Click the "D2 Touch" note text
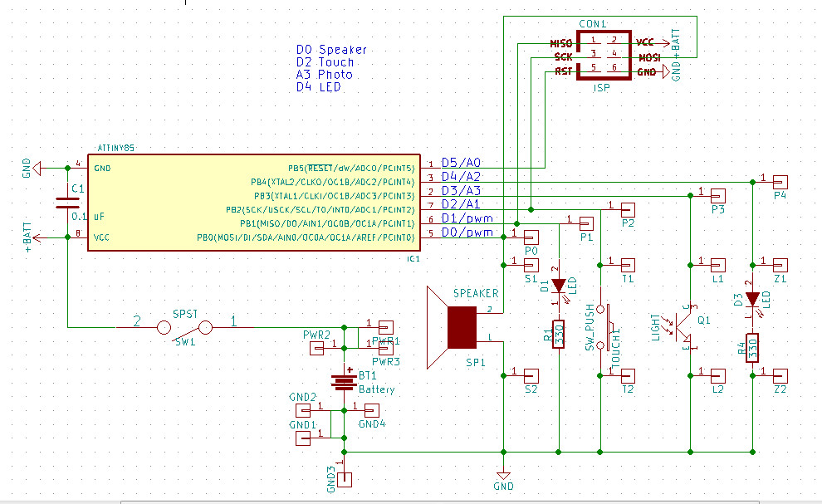822x504 pixels. (x=325, y=62)
